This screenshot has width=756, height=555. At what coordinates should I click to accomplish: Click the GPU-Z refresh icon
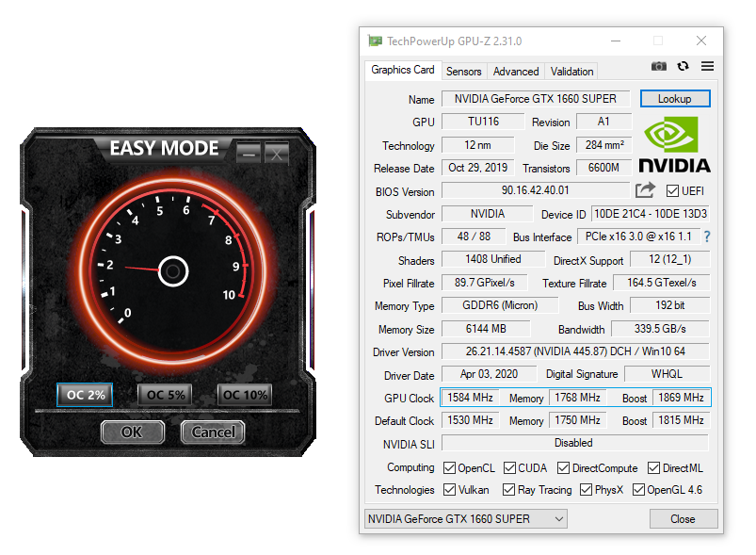pyautogui.click(x=683, y=66)
